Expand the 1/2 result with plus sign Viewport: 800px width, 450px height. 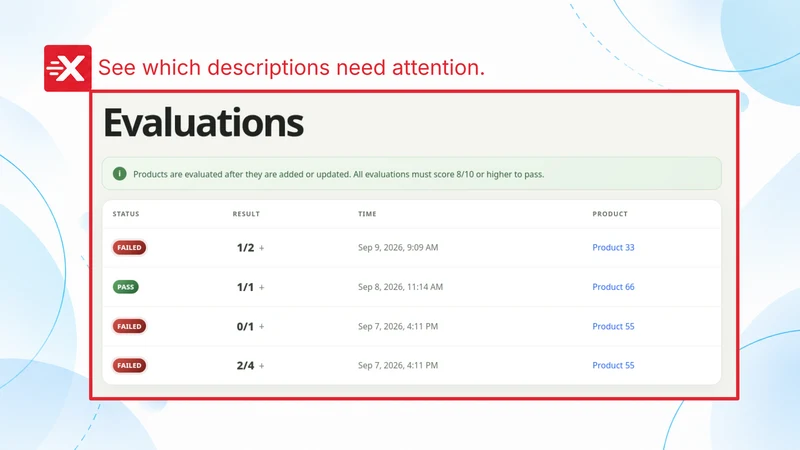tap(261, 248)
